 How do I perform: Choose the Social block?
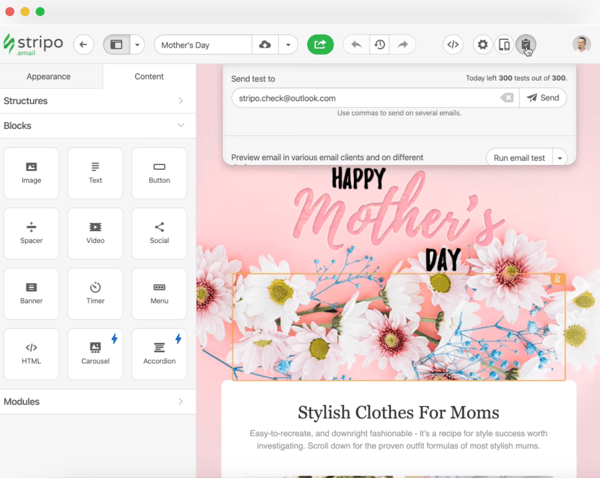[x=159, y=233]
